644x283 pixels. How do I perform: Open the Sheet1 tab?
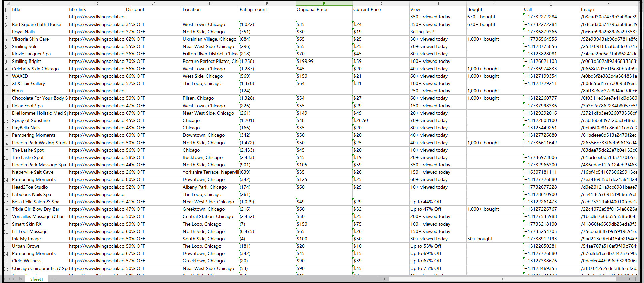click(x=37, y=279)
